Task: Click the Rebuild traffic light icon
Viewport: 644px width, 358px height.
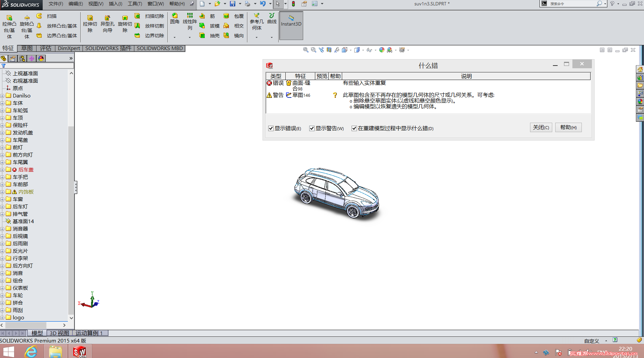Action: (x=293, y=4)
